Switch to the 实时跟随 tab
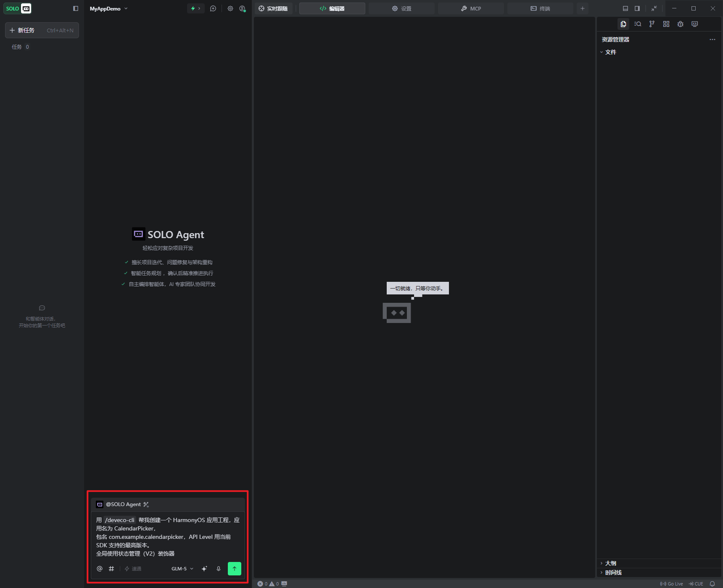Screen dimensions: 723x588 point(273,8)
